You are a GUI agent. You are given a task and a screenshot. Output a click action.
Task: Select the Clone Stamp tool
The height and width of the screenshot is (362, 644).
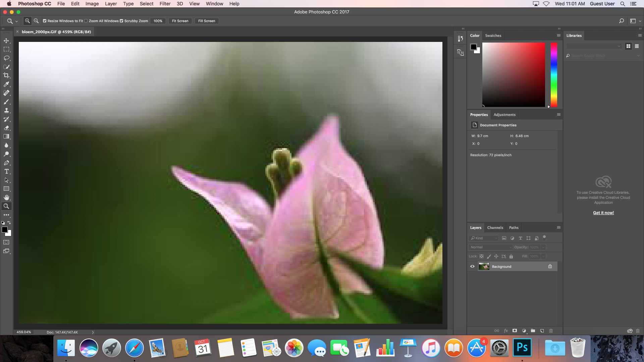click(6, 110)
